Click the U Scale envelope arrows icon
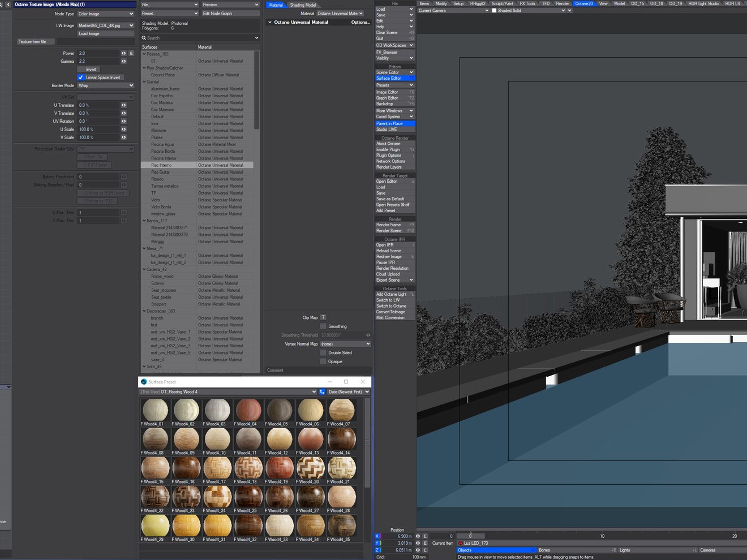Image resolution: width=747 pixels, height=560 pixels. pos(123,130)
